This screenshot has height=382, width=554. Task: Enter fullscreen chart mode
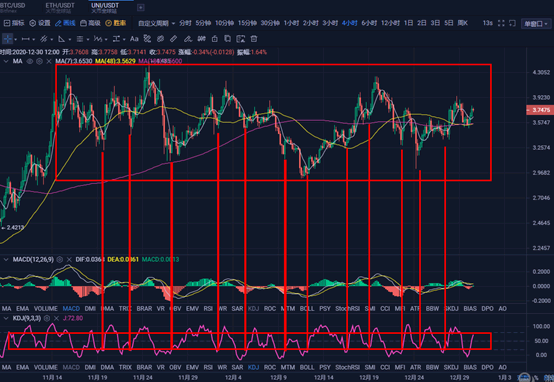pyautogui.click(x=501, y=23)
